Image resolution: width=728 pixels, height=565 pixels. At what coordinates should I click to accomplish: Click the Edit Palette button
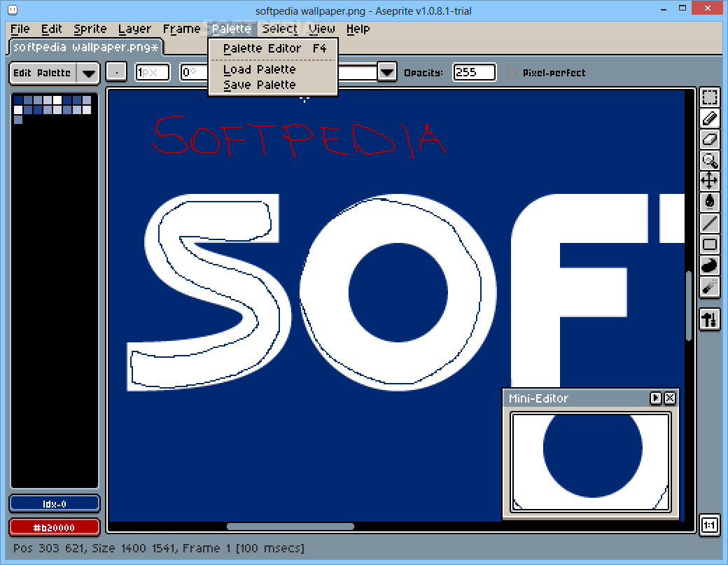coord(42,74)
